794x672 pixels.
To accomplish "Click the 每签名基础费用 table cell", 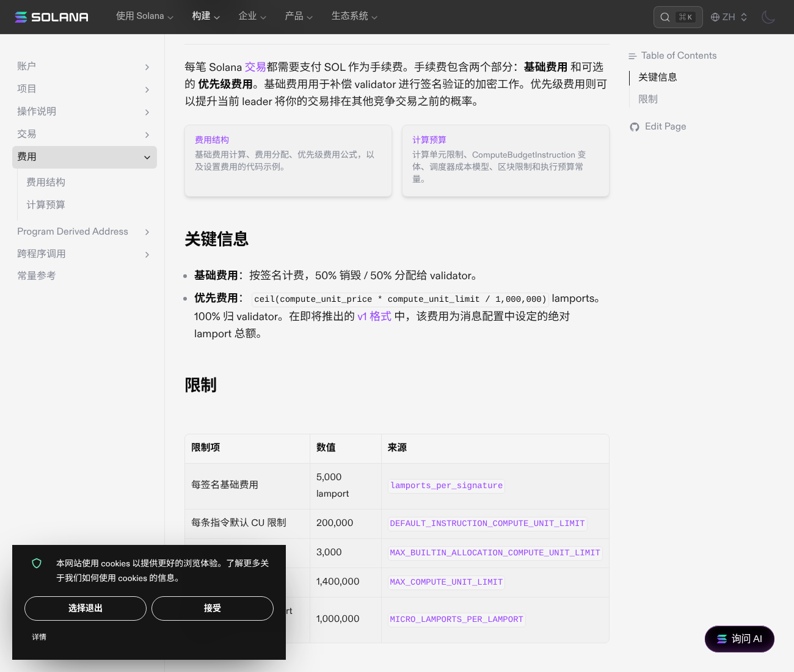I will pyautogui.click(x=247, y=486).
